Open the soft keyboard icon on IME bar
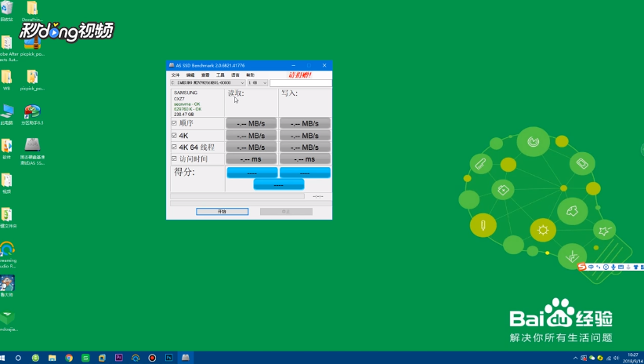This screenshot has width=644, height=364. point(621,267)
